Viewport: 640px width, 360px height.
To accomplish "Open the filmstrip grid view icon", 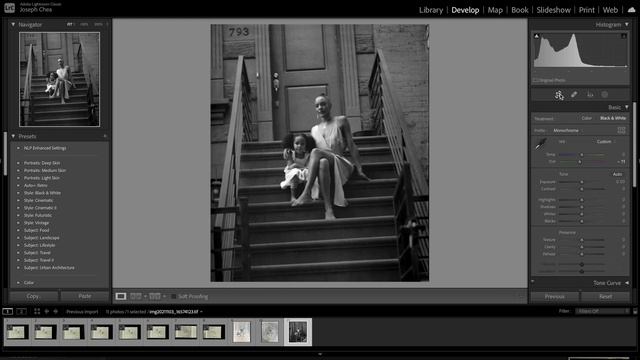I will click(x=37, y=311).
